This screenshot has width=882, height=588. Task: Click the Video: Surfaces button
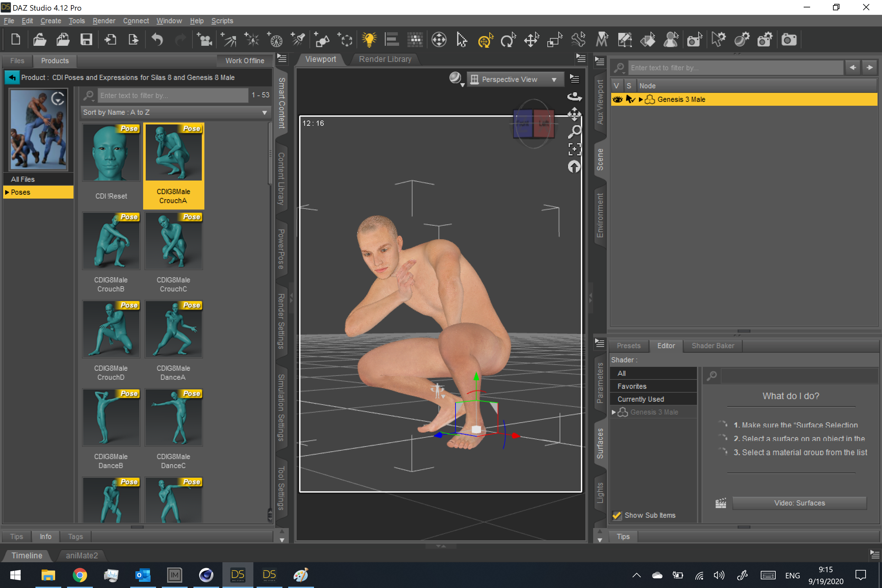tap(799, 503)
